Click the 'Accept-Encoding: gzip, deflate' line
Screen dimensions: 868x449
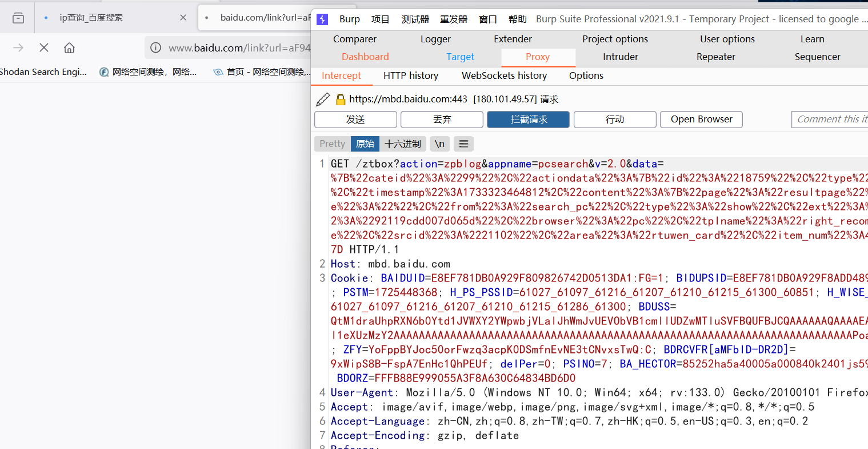pos(425,436)
